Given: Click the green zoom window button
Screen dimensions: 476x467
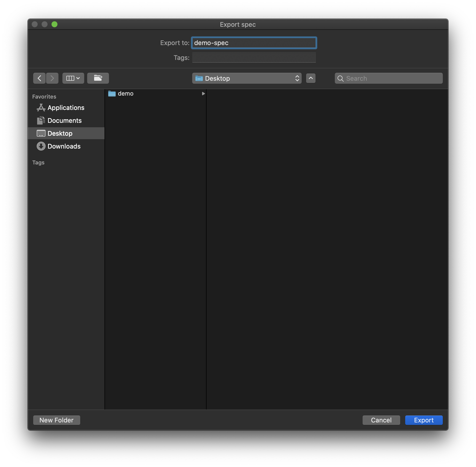Looking at the screenshot, I should tap(54, 24).
